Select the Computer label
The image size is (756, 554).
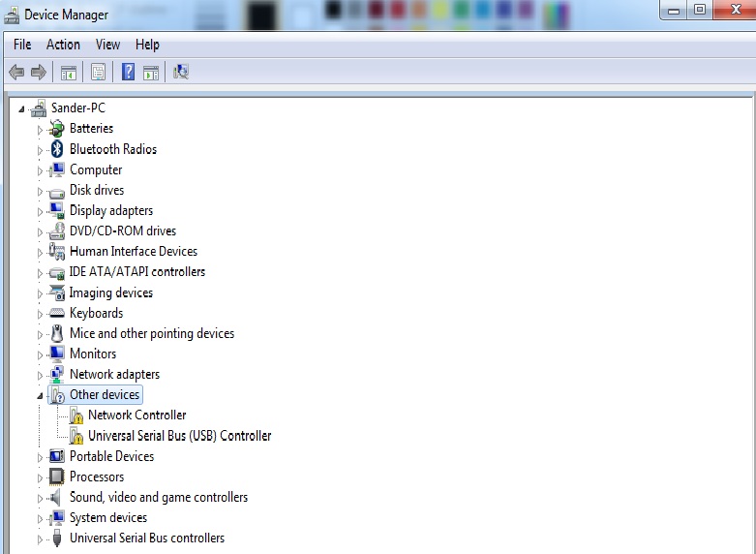(x=96, y=169)
